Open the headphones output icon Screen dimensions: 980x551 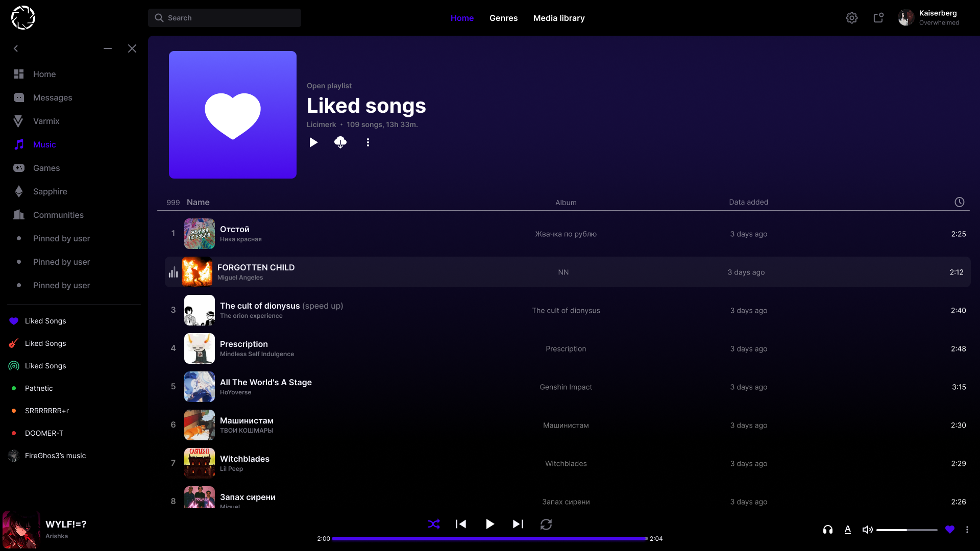828,530
